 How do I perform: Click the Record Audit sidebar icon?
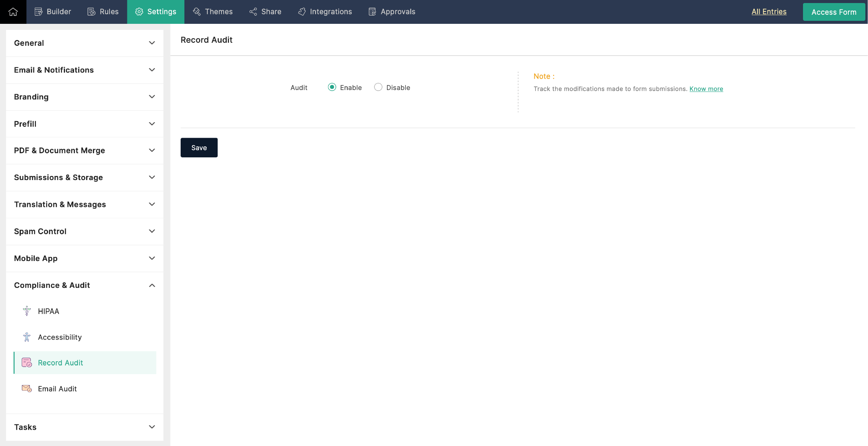(x=26, y=363)
